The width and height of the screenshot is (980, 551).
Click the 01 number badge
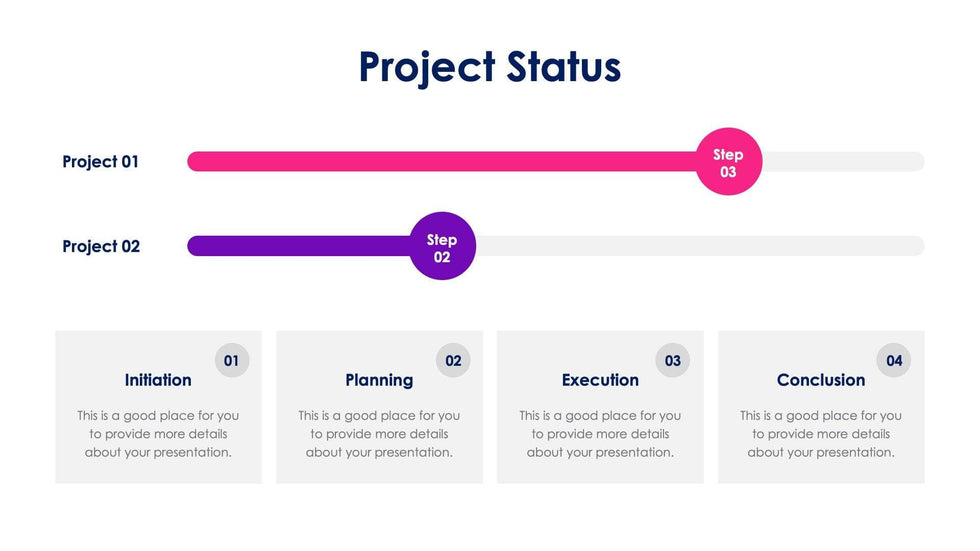pyautogui.click(x=231, y=360)
